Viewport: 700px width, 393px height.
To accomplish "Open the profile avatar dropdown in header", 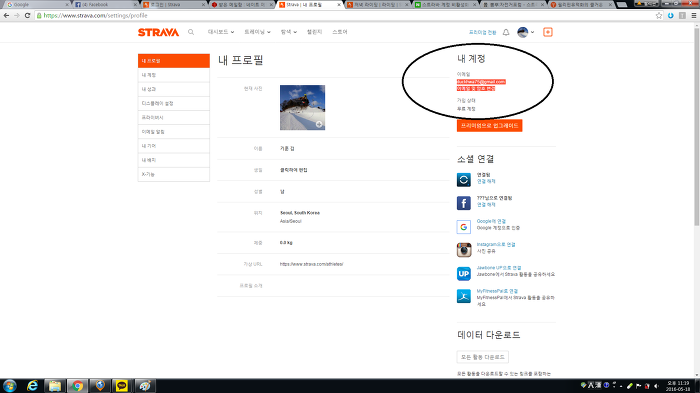I will 526,32.
